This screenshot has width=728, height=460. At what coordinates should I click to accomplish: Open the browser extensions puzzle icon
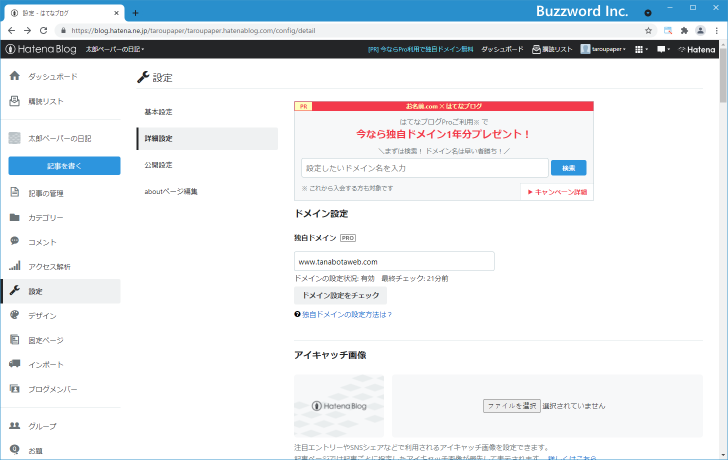point(684,31)
